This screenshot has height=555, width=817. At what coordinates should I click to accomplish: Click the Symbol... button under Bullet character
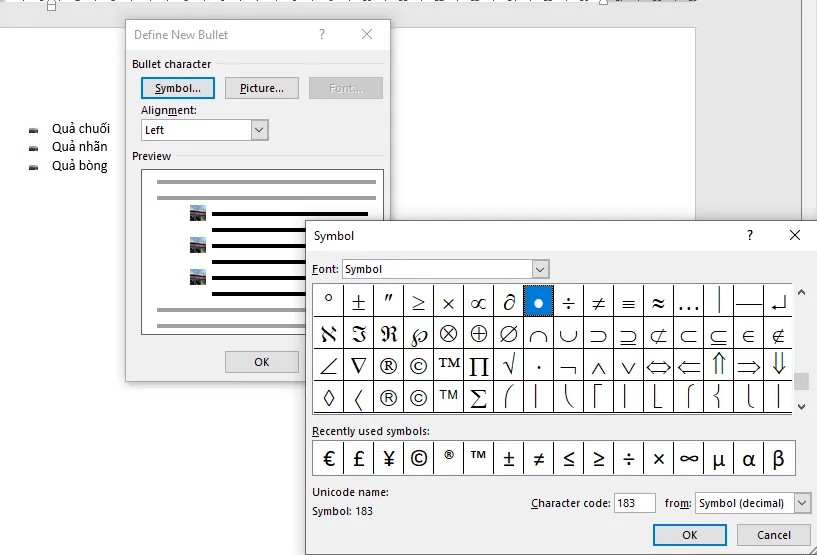point(178,88)
